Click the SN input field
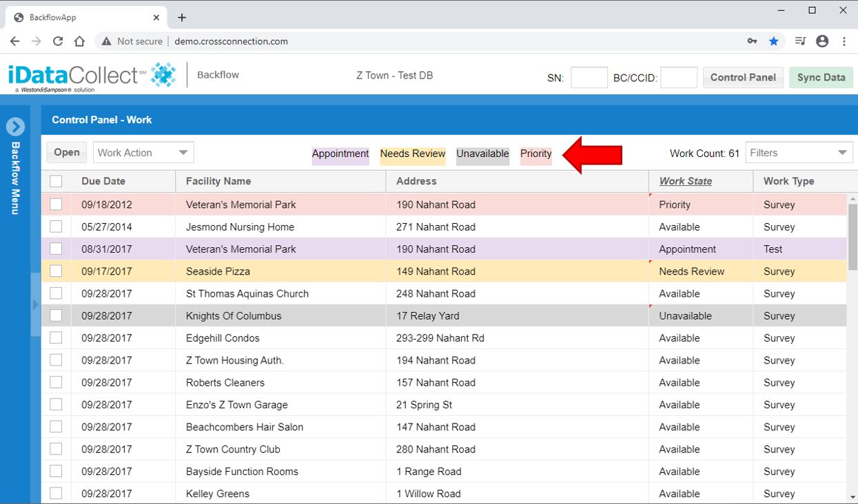The width and height of the screenshot is (858, 504). tap(589, 77)
